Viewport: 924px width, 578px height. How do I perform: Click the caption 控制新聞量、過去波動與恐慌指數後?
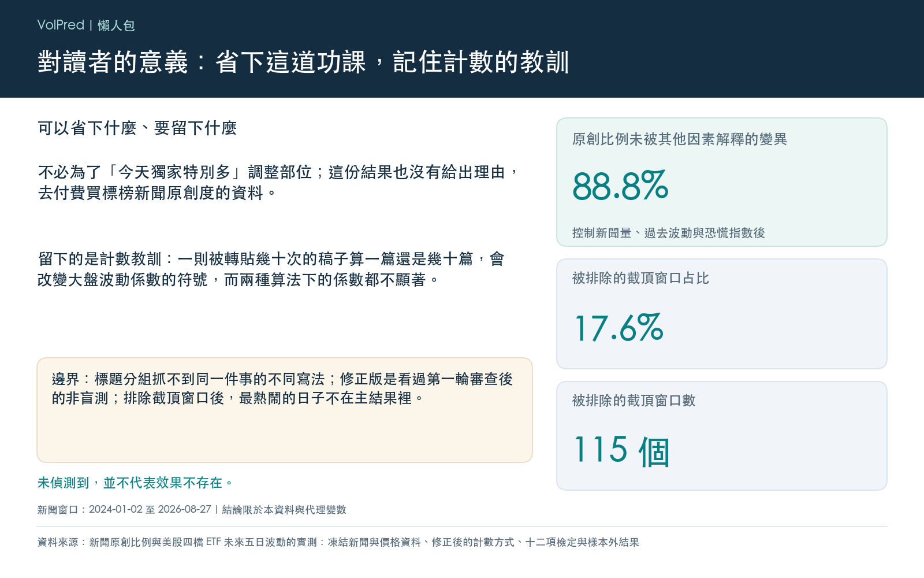[668, 233]
